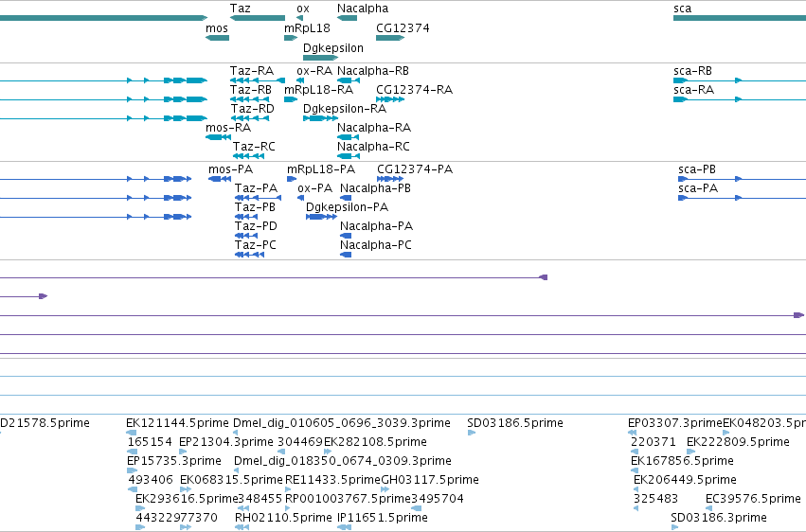
Task: Click the Nacalpha-RC transcript label
Action: pyautogui.click(x=373, y=147)
